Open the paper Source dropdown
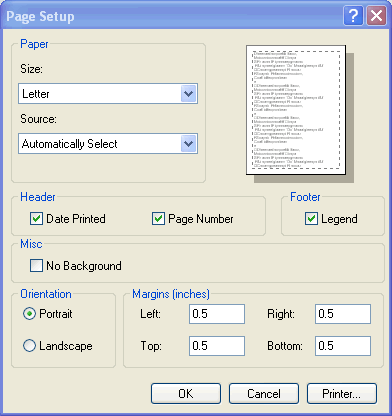Screen dimensions: 392x416 [108, 144]
